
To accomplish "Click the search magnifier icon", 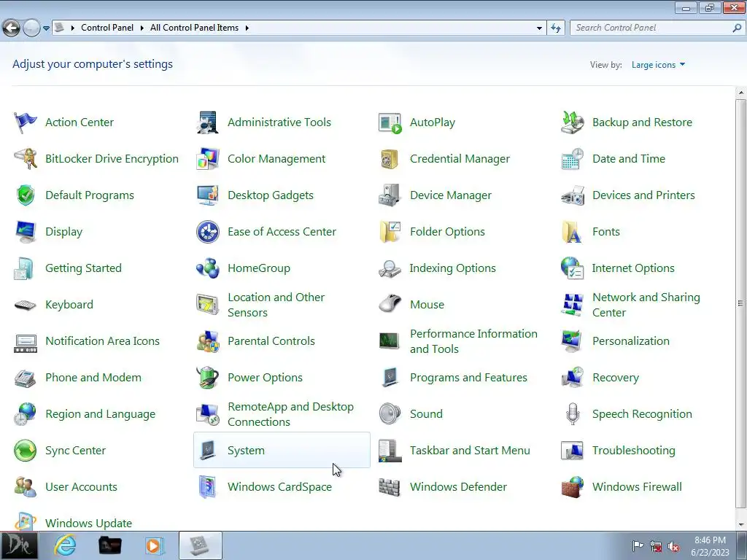I will 737,28.
